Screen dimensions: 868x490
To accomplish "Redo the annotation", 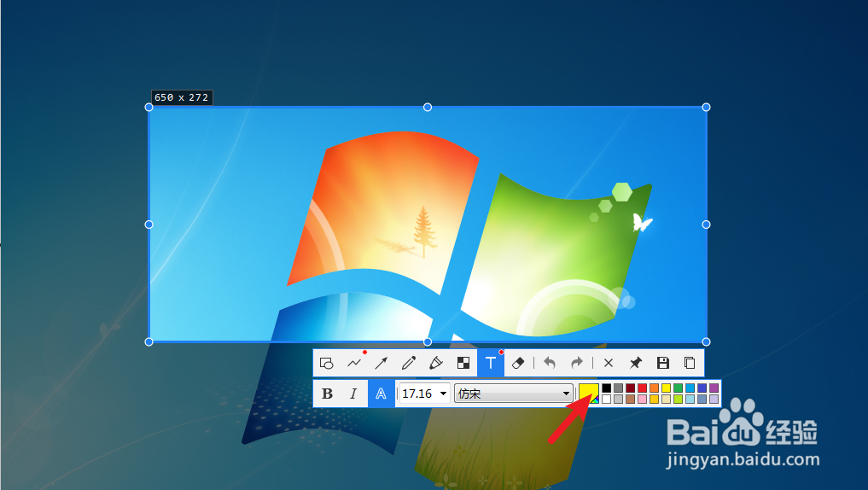I will pos(577,363).
